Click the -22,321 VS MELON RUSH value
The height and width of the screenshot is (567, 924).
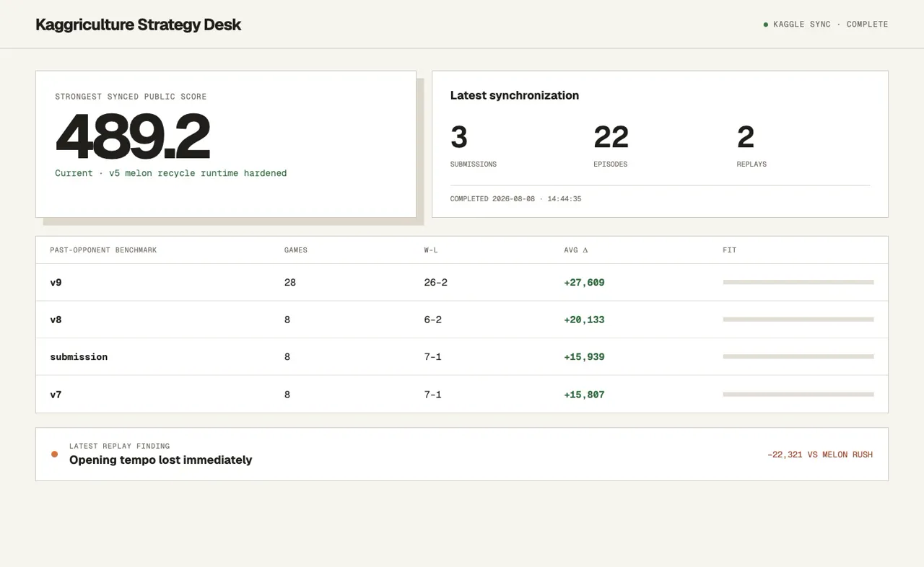820,455
